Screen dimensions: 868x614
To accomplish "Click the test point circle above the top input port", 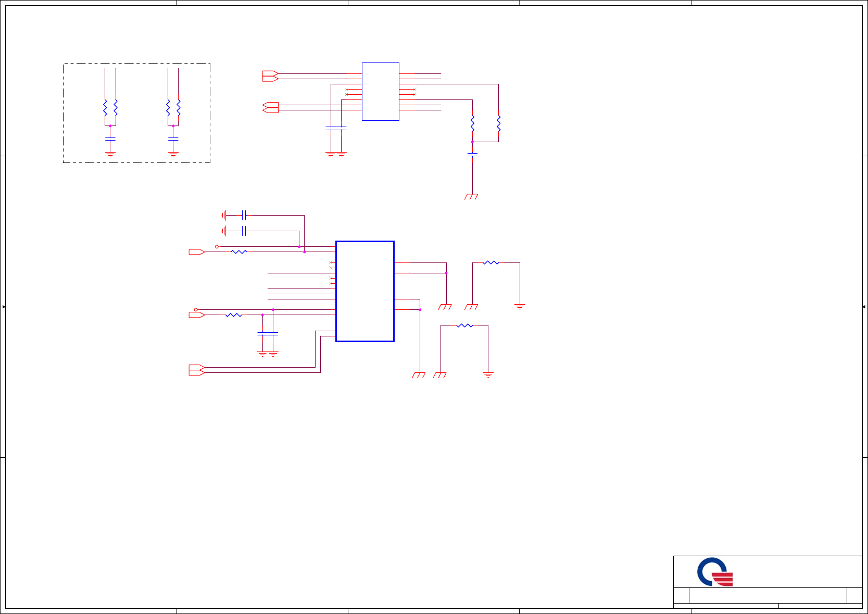I will click(x=217, y=247).
